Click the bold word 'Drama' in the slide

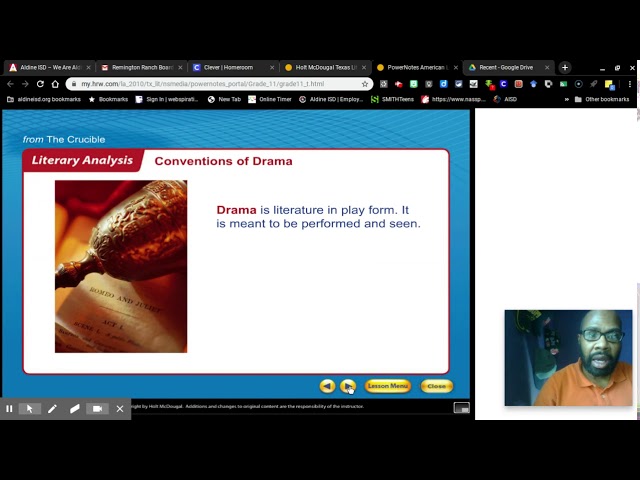(236, 210)
